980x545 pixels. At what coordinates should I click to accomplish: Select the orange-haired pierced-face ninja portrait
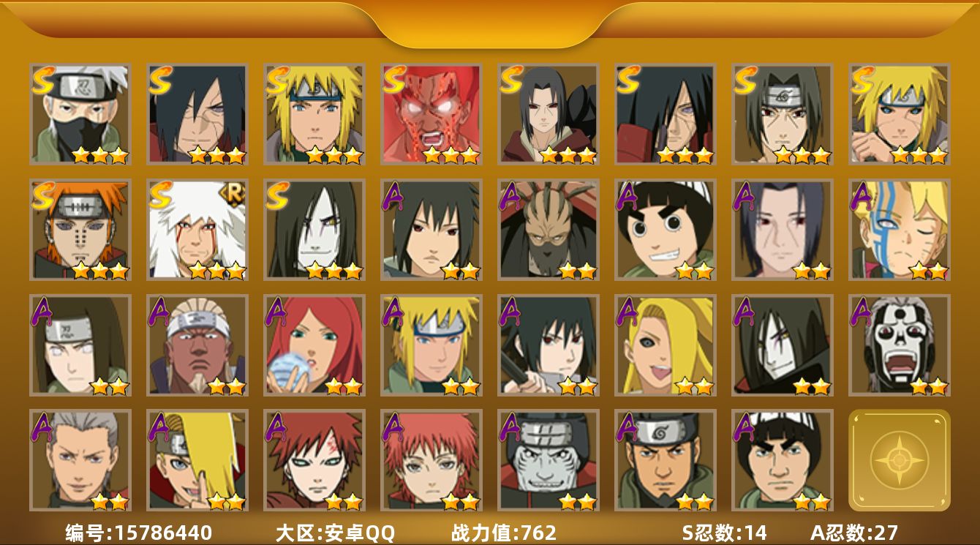coord(80,230)
